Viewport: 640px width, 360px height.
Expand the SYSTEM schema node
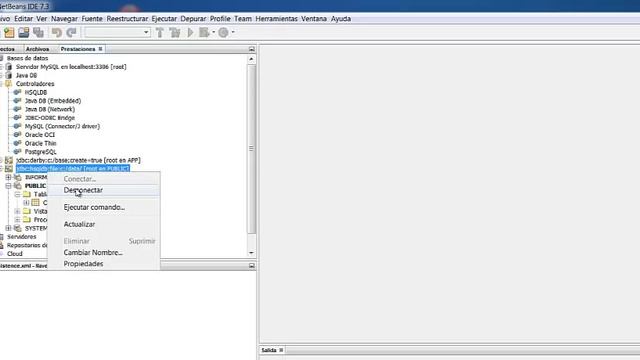click(8, 228)
